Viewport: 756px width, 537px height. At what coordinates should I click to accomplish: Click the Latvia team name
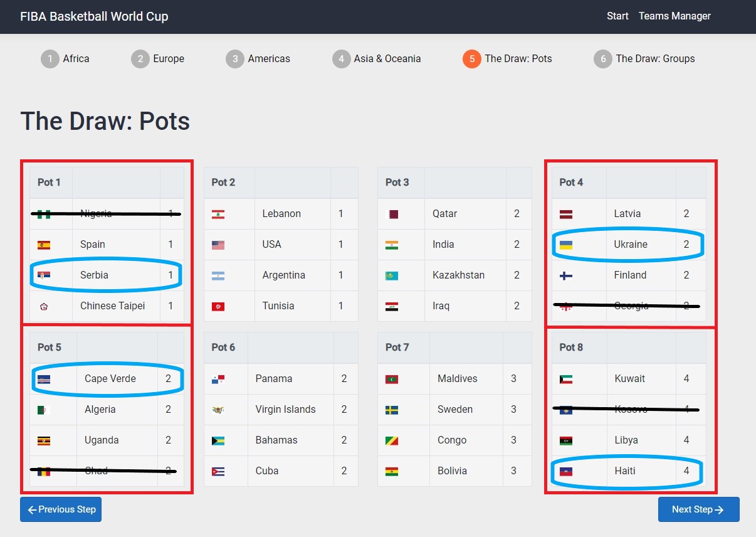pos(627,214)
